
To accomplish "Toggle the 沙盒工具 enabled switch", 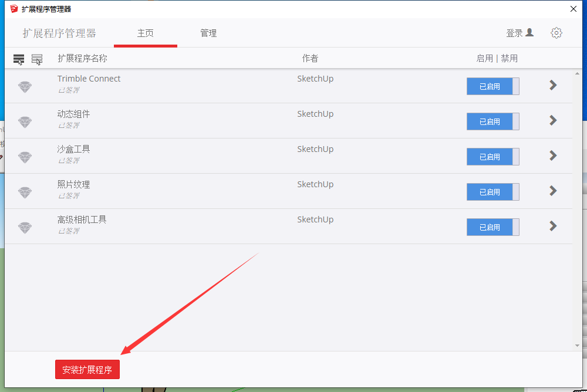I will (x=492, y=157).
